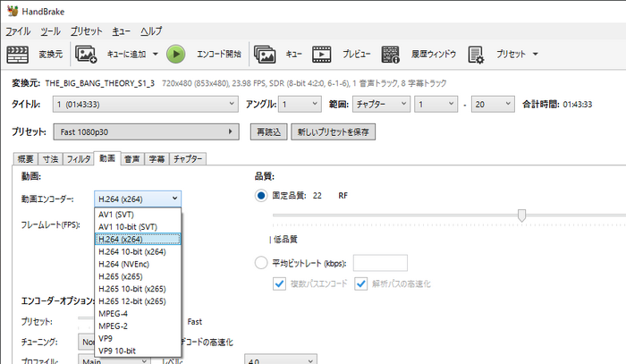Image resolution: width=626 pixels, height=364 pixels.
Task: Click the 変換元 toolbar label
Action: 51,55
